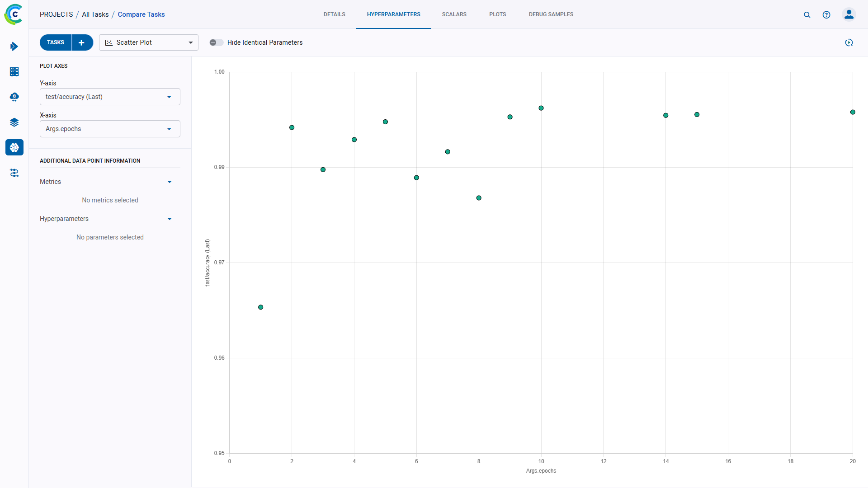
Task: Open the help question-mark menu
Action: [827, 14]
